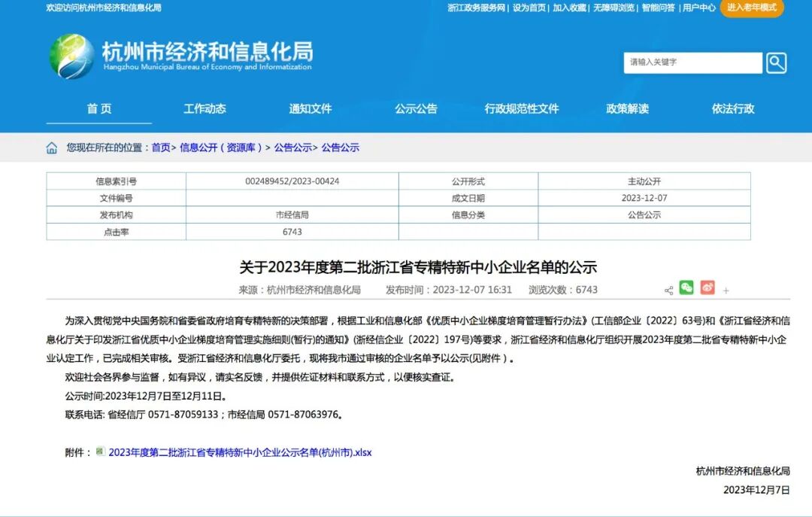Share the article via WeChat icon
This screenshot has width=812, height=517.
[686, 287]
